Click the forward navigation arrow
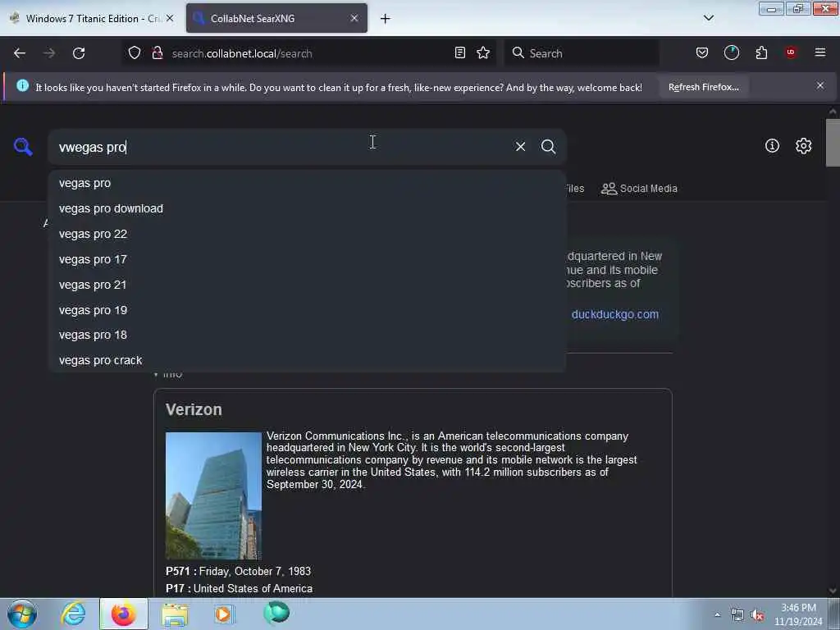 (x=49, y=53)
